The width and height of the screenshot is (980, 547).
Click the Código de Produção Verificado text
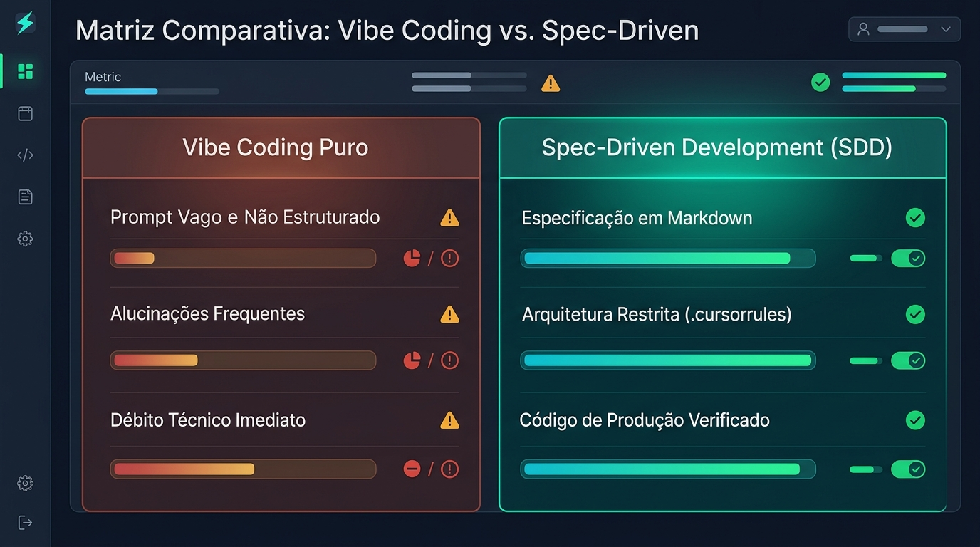(x=645, y=420)
